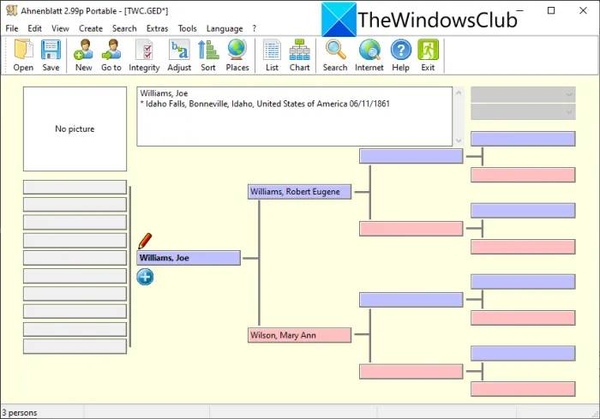Screen dimensions: 600x419
Task: Click the first empty sibling slot in the left list
Action: pos(75,187)
